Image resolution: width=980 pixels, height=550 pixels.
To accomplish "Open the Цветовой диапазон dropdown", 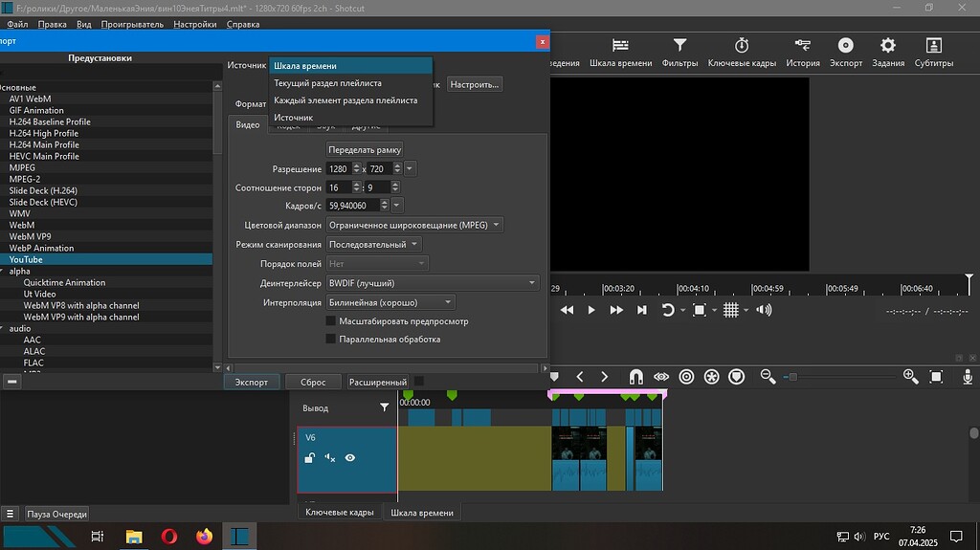I will pyautogui.click(x=414, y=225).
